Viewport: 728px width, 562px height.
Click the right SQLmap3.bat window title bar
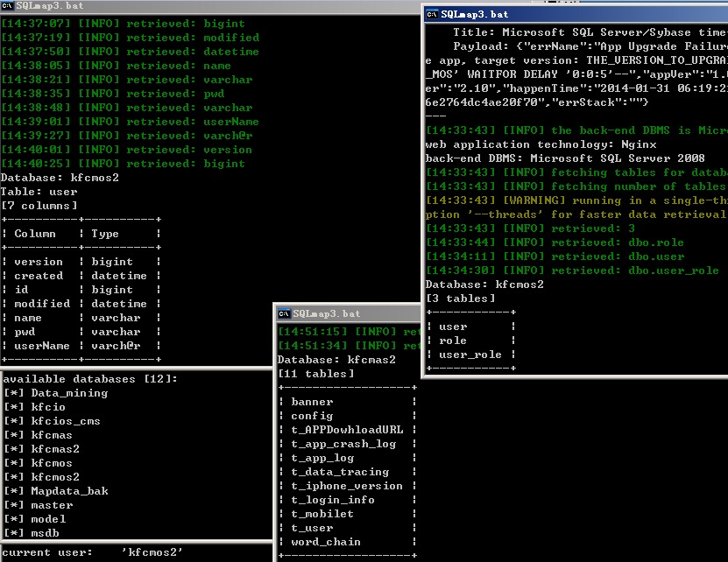(x=576, y=14)
